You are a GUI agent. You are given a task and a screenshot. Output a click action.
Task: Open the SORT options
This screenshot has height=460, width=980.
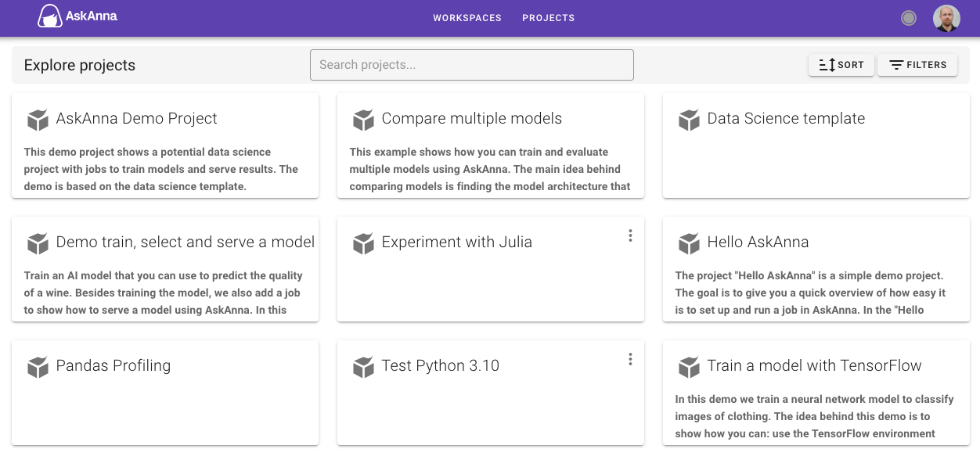click(x=841, y=65)
